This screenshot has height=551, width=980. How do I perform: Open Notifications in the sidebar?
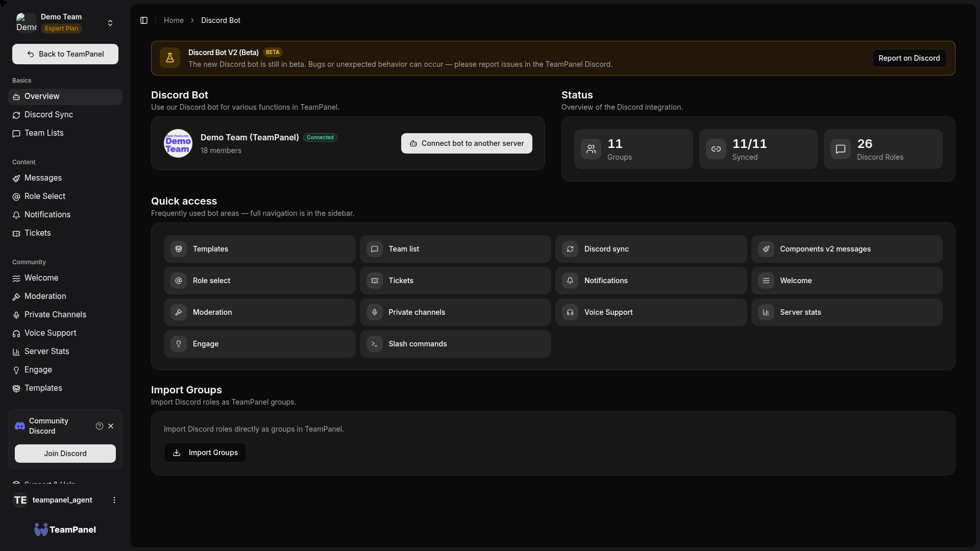(65, 215)
